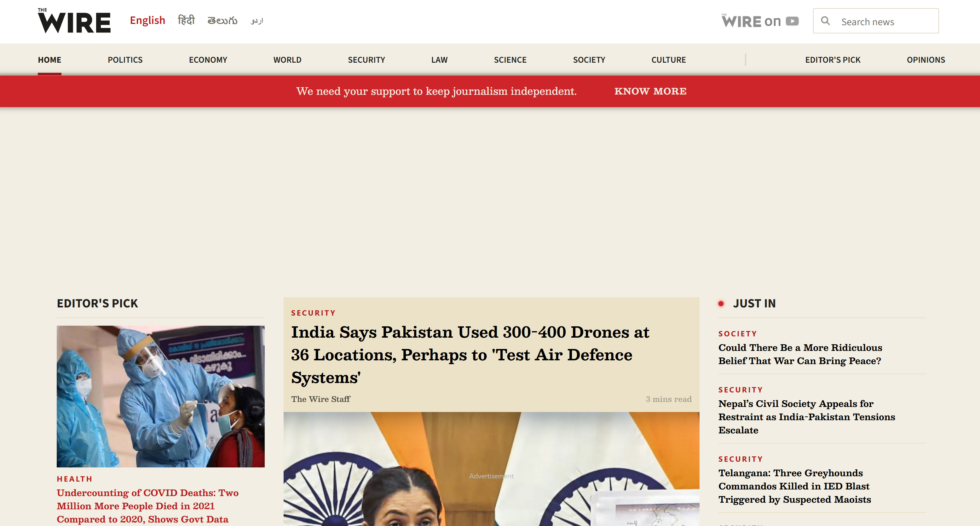
Task: Switch site language to English
Action: [x=147, y=20]
